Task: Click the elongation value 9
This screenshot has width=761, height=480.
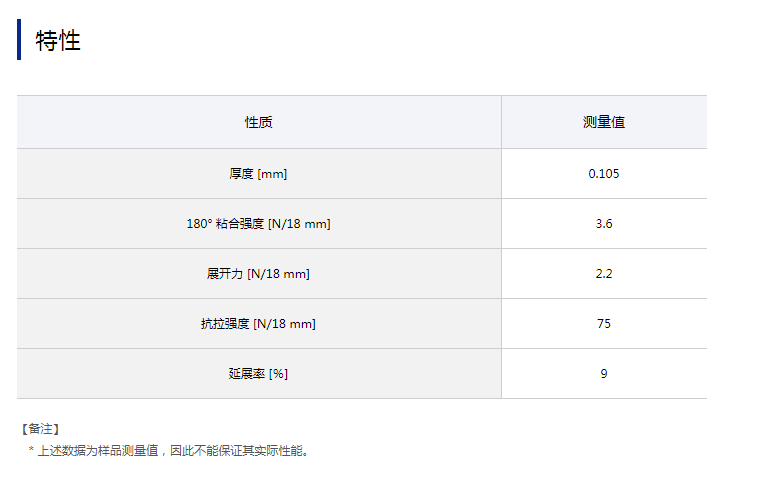Action: coord(604,374)
